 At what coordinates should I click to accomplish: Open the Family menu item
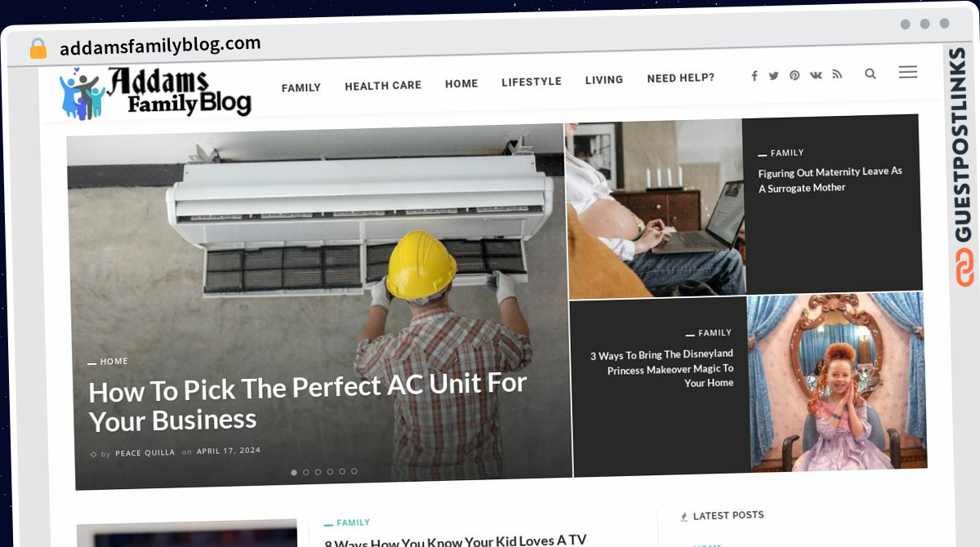pos(301,87)
